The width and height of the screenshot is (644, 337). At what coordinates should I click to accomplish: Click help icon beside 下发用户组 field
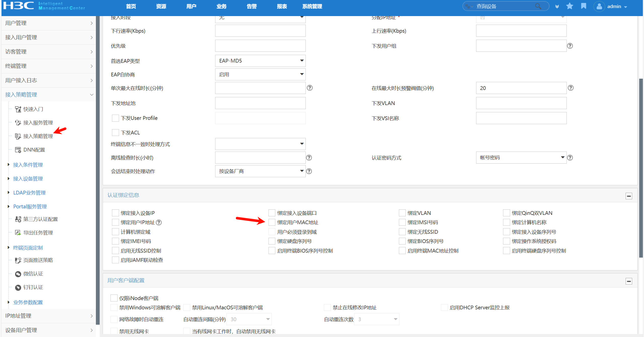tap(570, 46)
